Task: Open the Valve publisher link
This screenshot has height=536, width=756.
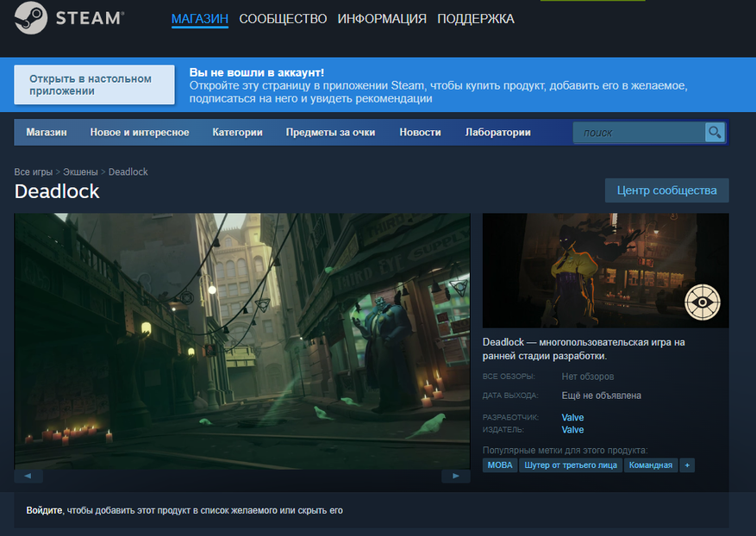Action: [x=572, y=429]
